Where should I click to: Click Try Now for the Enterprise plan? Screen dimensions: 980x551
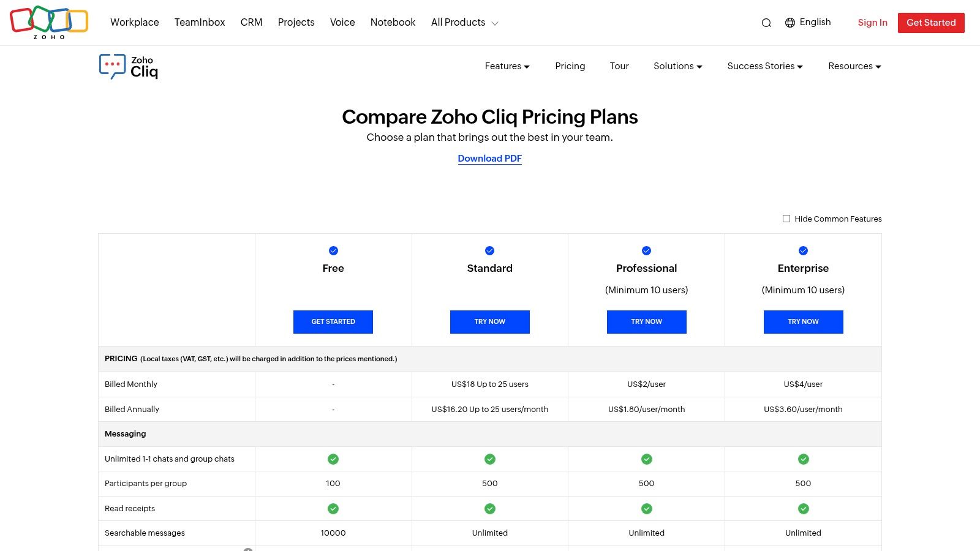(803, 321)
